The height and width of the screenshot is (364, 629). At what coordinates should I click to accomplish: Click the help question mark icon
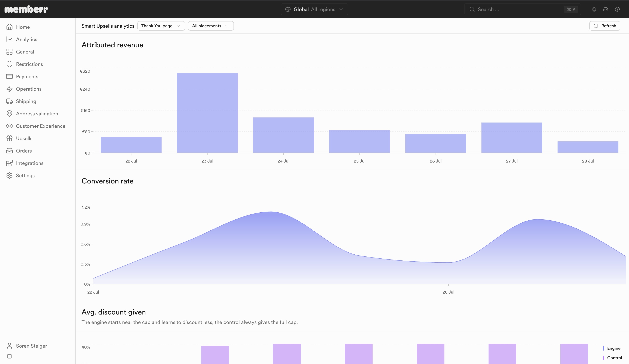tap(617, 9)
